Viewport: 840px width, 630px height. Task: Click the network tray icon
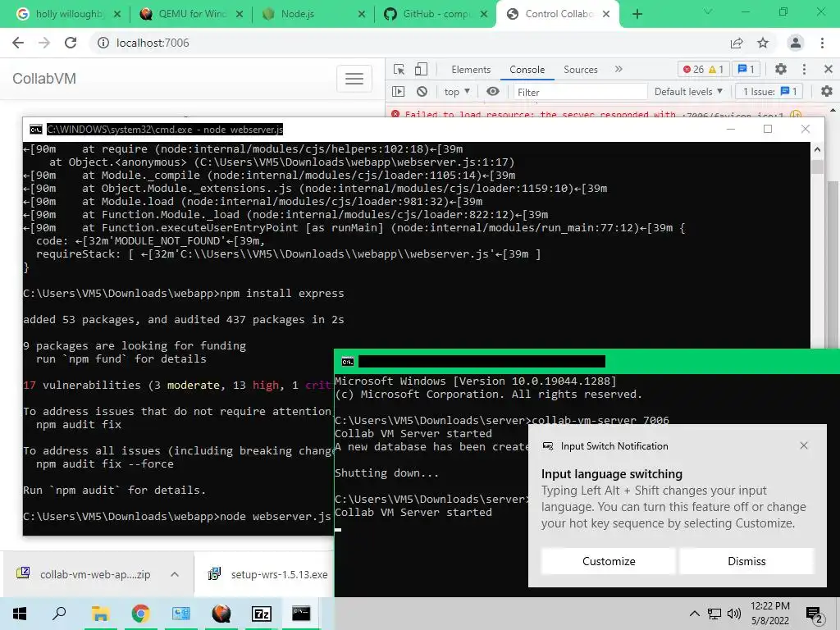pos(714,614)
